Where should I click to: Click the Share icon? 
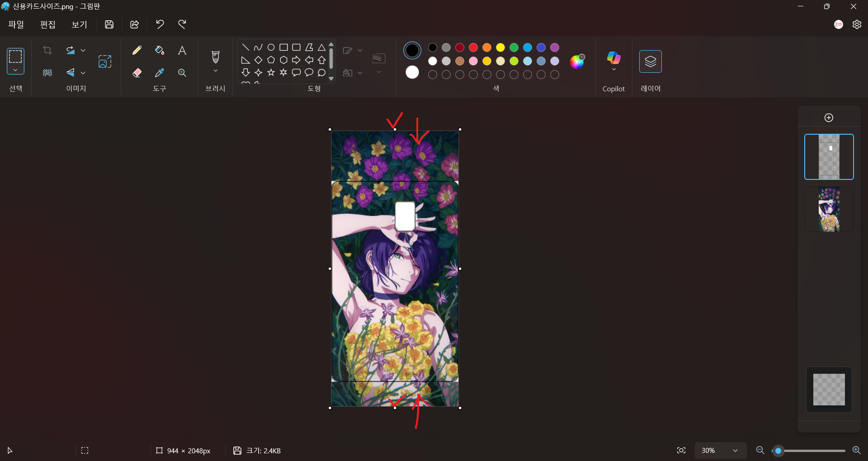(x=134, y=24)
